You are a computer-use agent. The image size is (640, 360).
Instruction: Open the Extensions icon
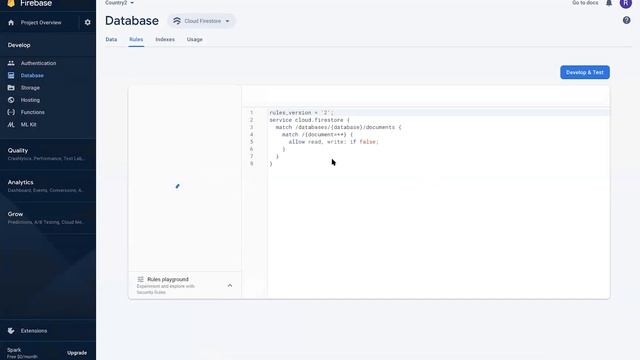click(11, 331)
